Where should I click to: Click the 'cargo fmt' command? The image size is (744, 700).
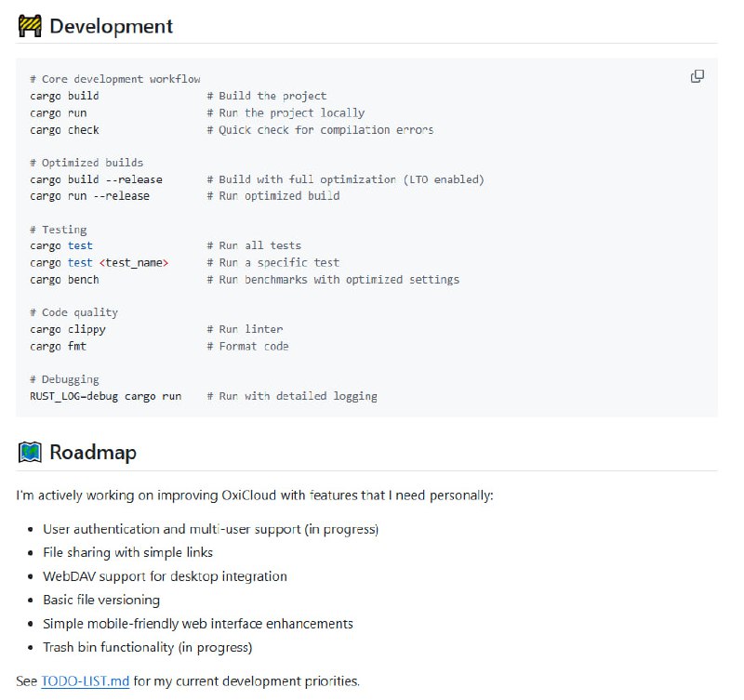(58, 346)
